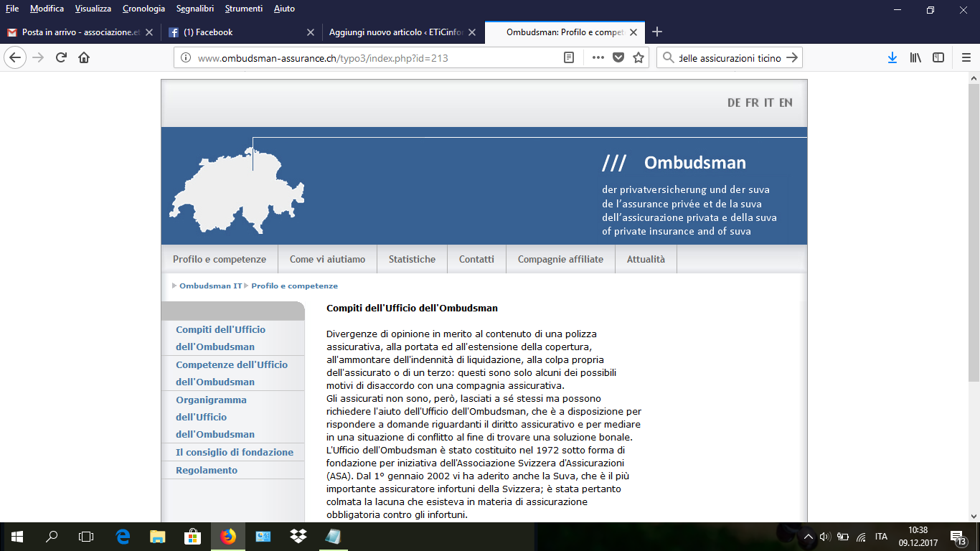980x551 pixels.
Task: Open Profilo e competenze nav item
Action: click(x=220, y=259)
